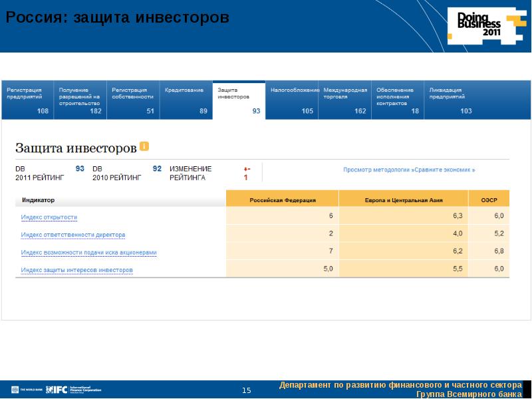Click the info icon beside Защита инвесторов heading
The image size is (532, 399).
(x=144, y=146)
